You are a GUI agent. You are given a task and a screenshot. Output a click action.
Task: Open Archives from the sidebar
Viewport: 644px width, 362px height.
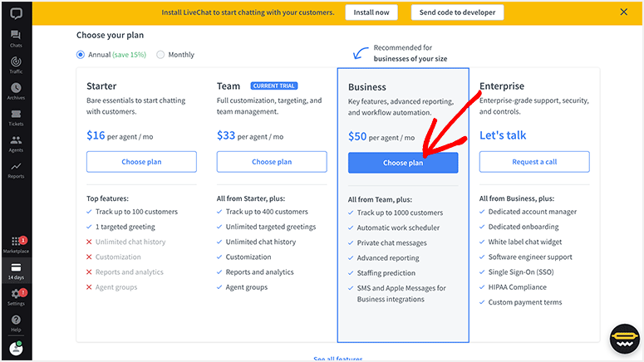click(x=16, y=91)
